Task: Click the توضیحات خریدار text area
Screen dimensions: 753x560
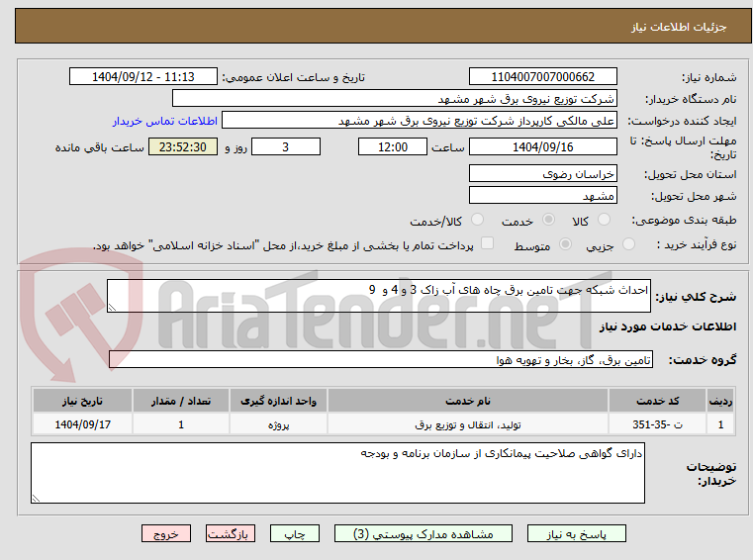Action: (337, 473)
